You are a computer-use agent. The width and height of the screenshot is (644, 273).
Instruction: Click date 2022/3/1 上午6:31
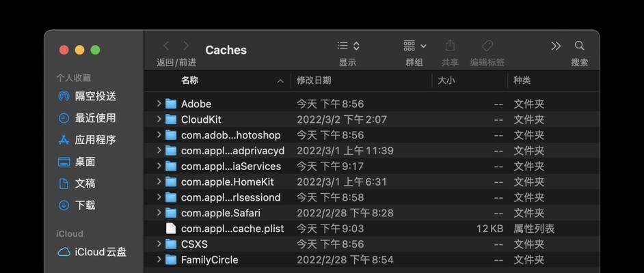click(x=342, y=182)
